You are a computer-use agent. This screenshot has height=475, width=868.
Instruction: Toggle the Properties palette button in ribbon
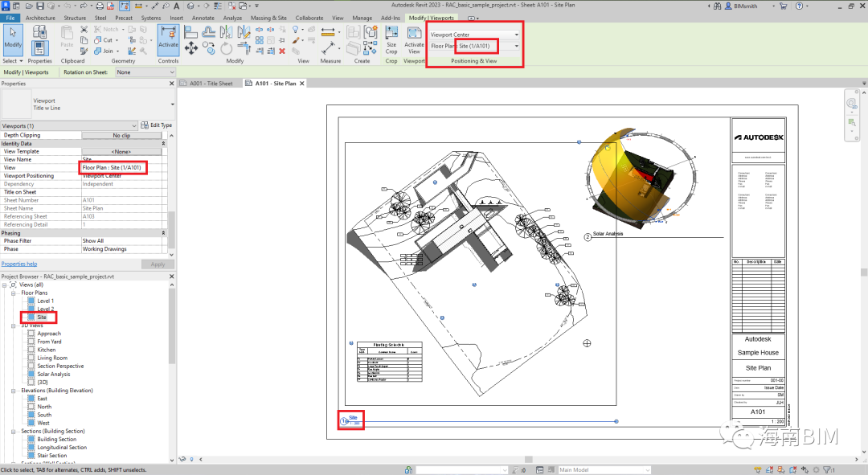(x=40, y=48)
